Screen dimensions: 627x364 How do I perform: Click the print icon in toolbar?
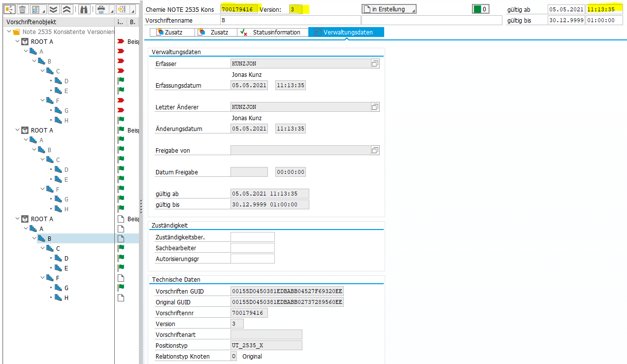pyautogui.click(x=101, y=9)
